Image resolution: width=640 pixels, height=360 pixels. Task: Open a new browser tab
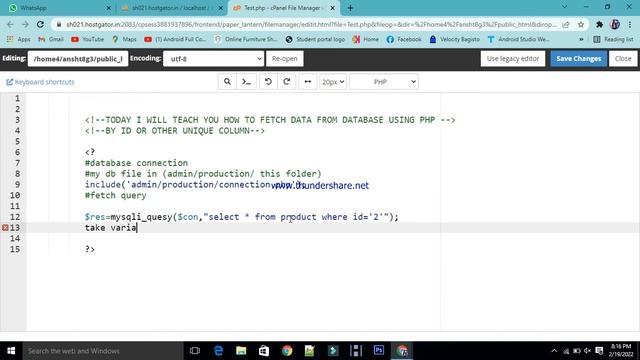(350, 8)
